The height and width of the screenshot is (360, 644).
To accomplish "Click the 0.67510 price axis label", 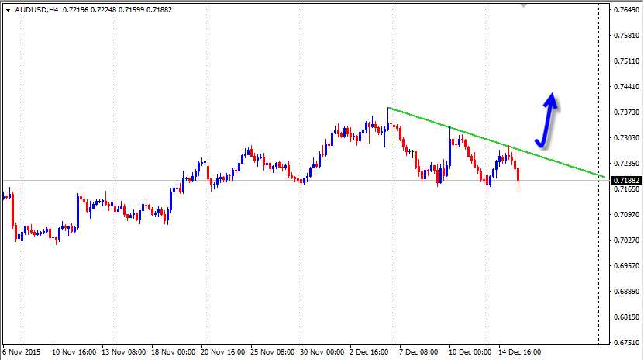I will (x=626, y=343).
